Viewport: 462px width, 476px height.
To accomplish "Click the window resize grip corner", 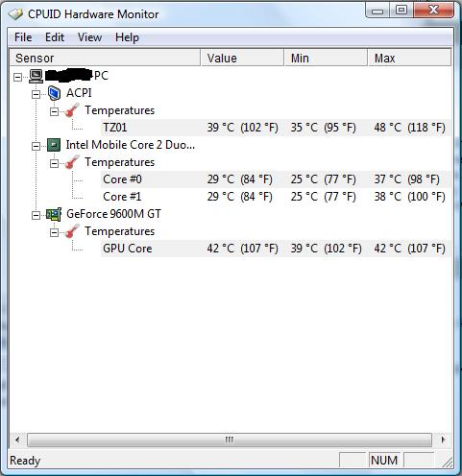I will 447,462.
